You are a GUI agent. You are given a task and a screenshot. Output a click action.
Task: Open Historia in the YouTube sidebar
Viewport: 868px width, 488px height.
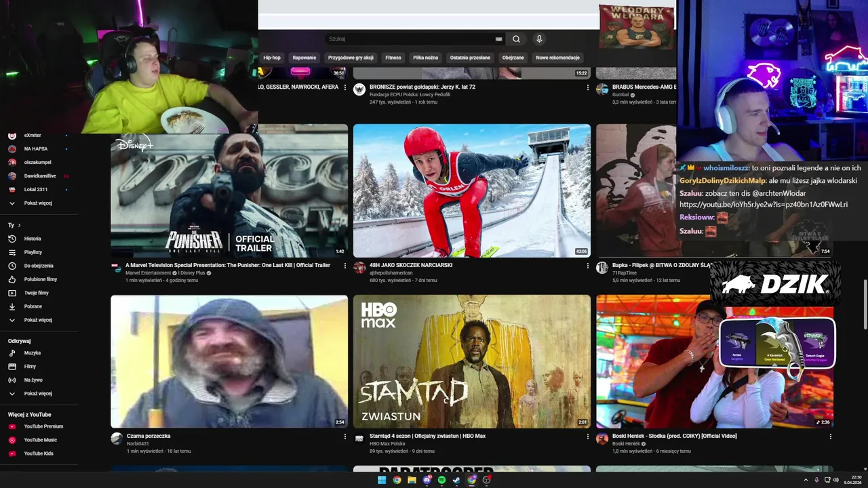click(33, 239)
